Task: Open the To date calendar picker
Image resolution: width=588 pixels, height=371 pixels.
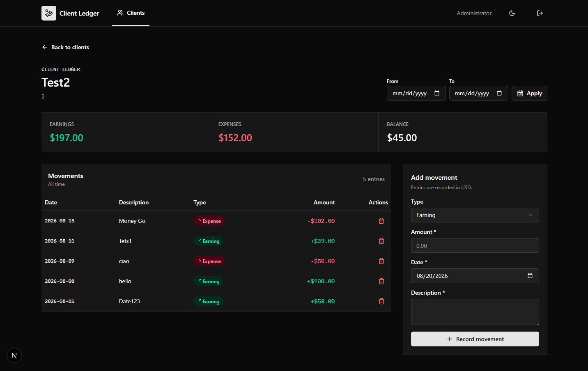Action: (499, 93)
